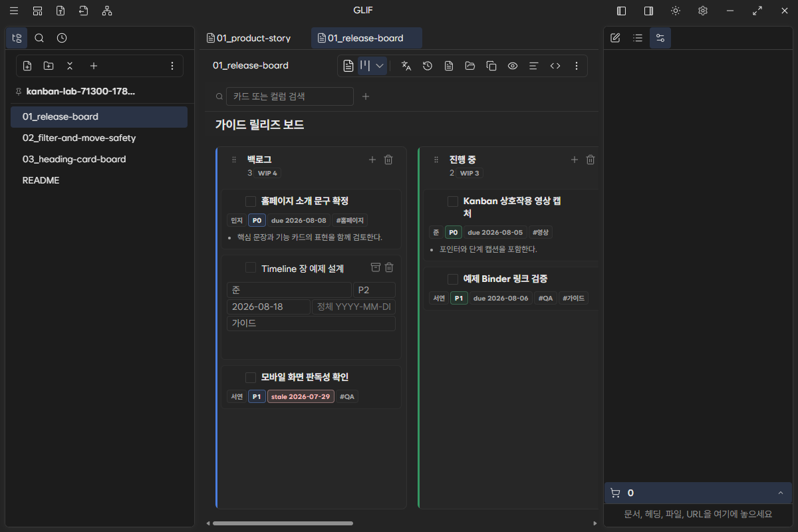Viewport: 798px width, 532px height.
Task: Switch to the 01_product-story tab
Action: pyautogui.click(x=249, y=38)
